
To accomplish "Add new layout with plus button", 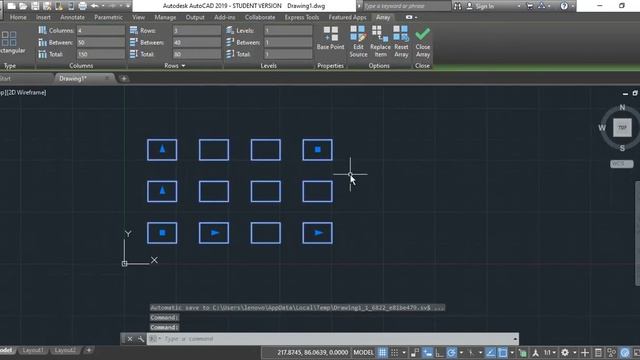I will point(89,350).
